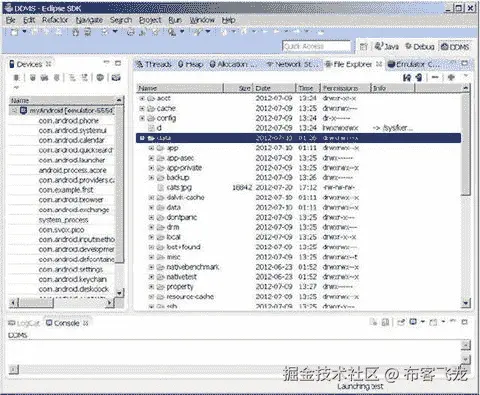Click the Stop Process icon in Devices
The height and width of the screenshot is (395, 480).
point(100,78)
